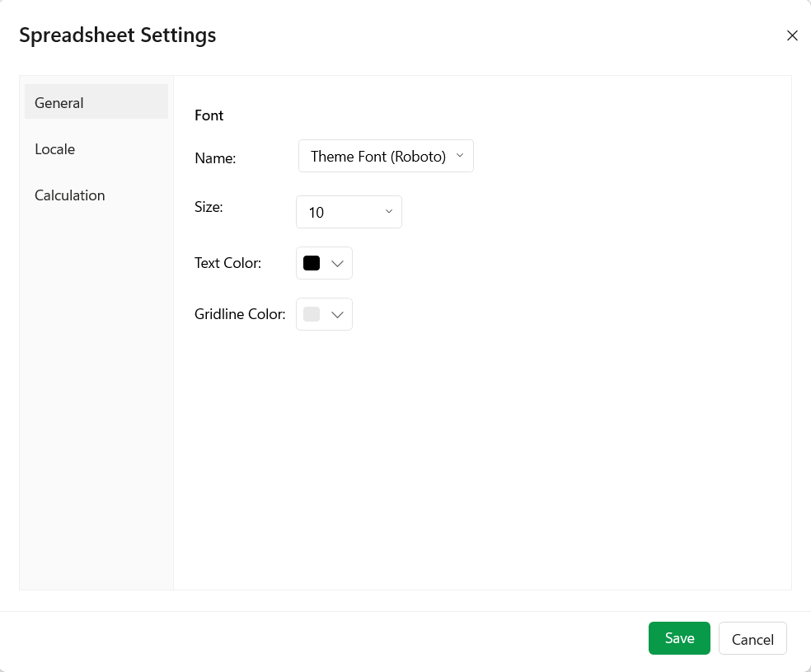The image size is (811, 672).
Task: Switch to the Locale tab
Action: (55, 149)
